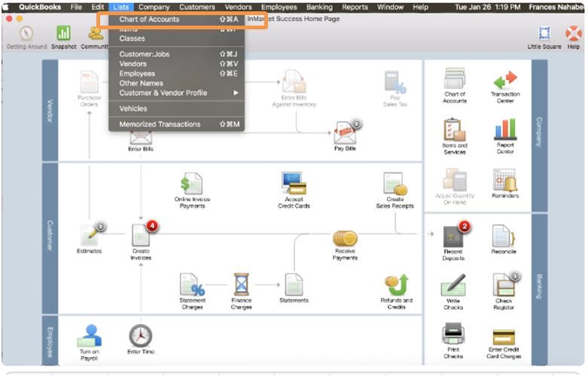Choose Classes in the Lists menu

(177, 38)
